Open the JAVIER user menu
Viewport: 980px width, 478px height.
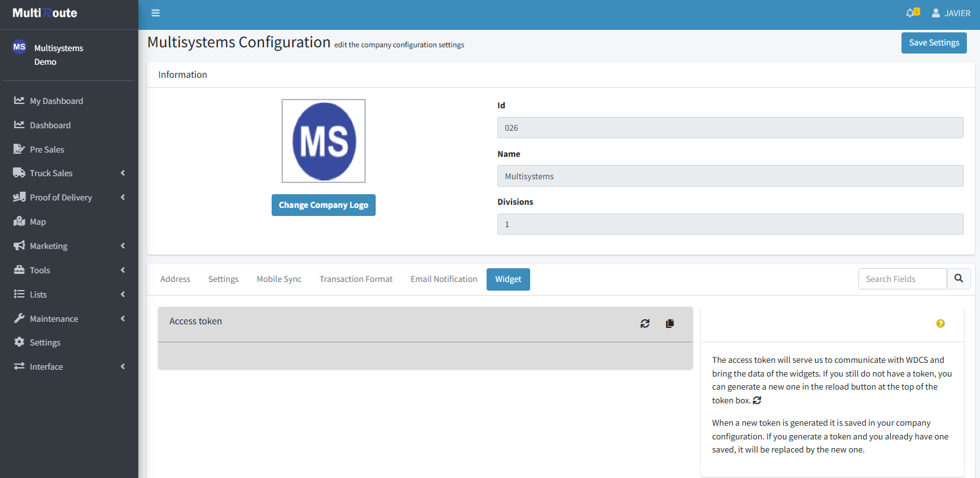(951, 13)
